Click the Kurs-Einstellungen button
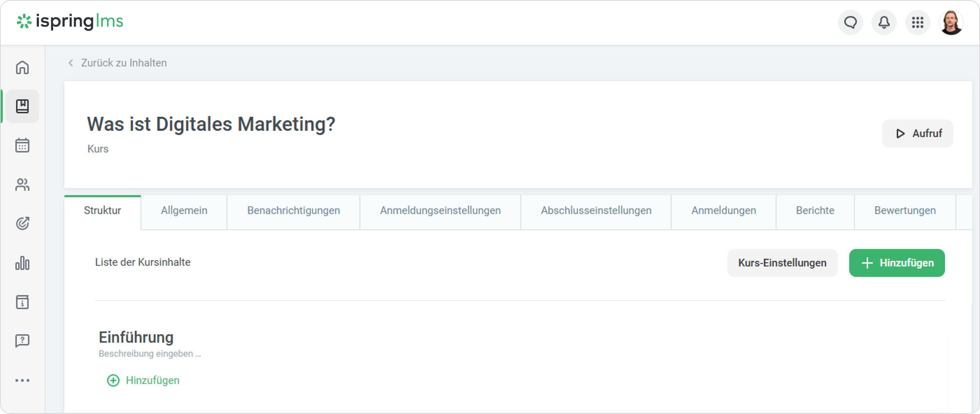 782,263
